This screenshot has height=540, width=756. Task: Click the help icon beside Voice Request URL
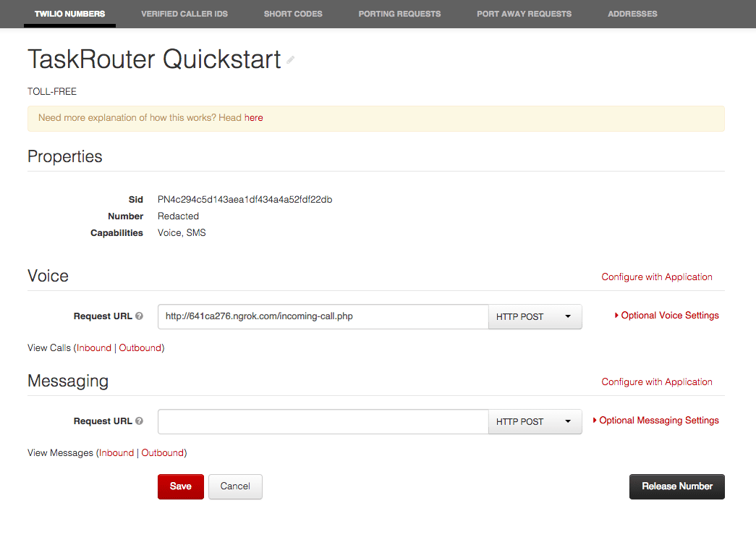point(140,316)
